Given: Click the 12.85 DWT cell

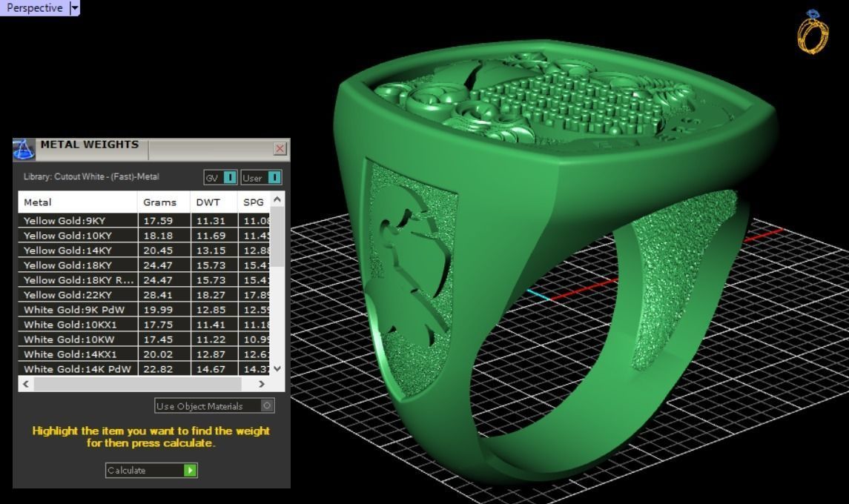Looking at the screenshot, I should (214, 310).
